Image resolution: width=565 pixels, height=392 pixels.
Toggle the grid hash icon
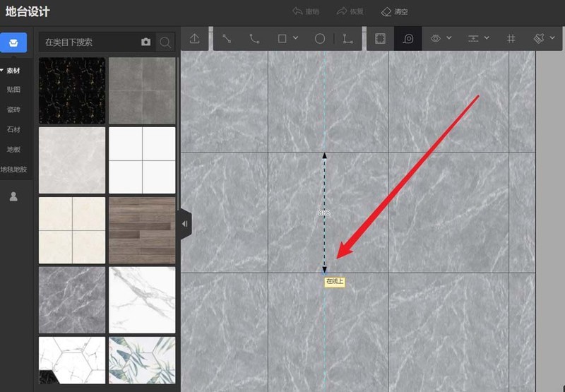pos(511,39)
